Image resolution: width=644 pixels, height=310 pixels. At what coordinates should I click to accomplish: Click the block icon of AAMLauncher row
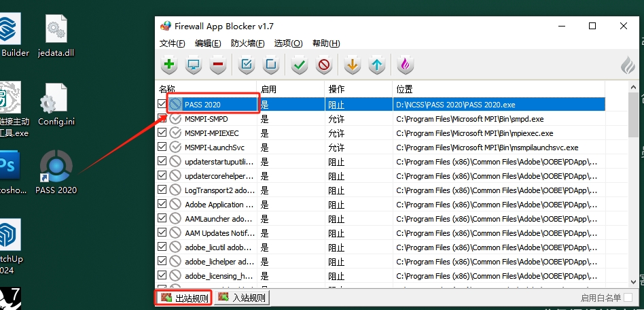(x=175, y=219)
